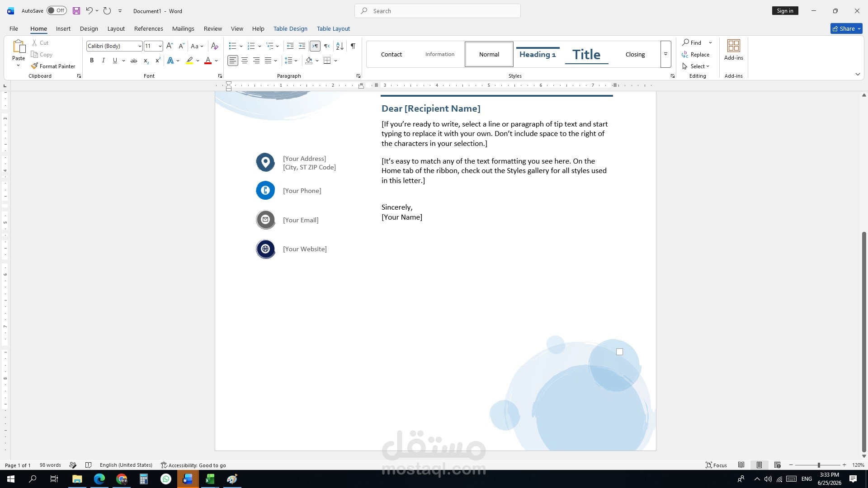868x488 pixels.
Task: Open the Mailings tab
Action: tap(183, 28)
